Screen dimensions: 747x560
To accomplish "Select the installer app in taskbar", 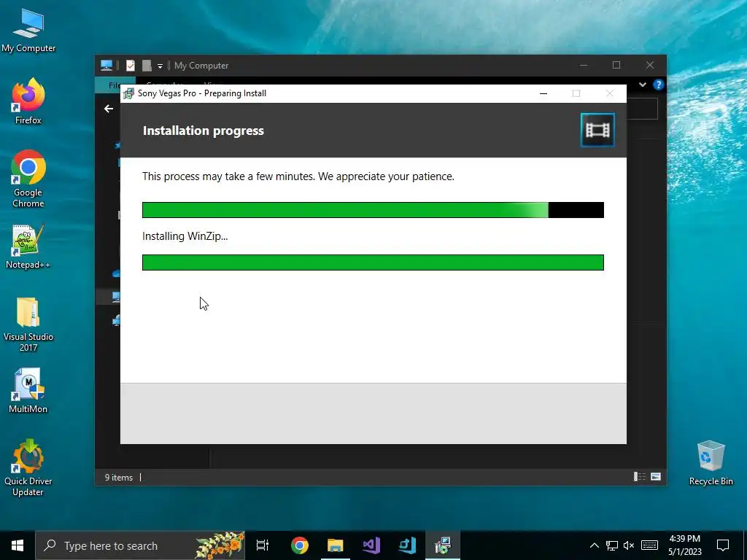I will [x=443, y=545].
